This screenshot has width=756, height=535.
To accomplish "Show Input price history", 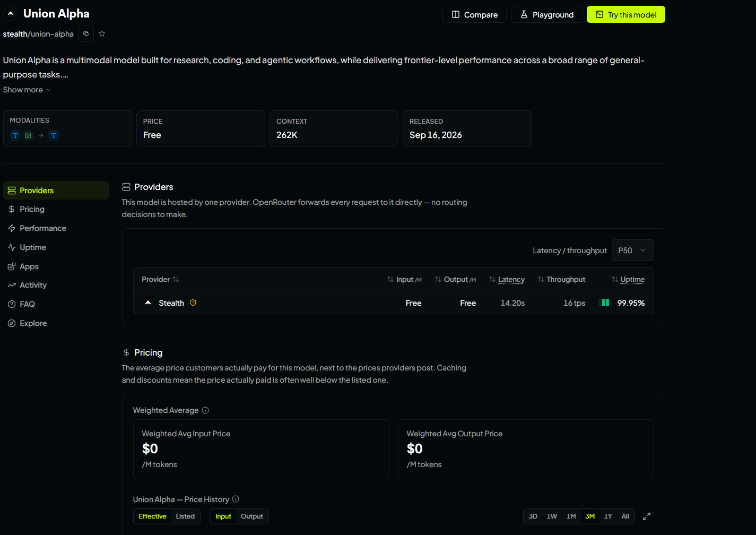I will pos(223,516).
